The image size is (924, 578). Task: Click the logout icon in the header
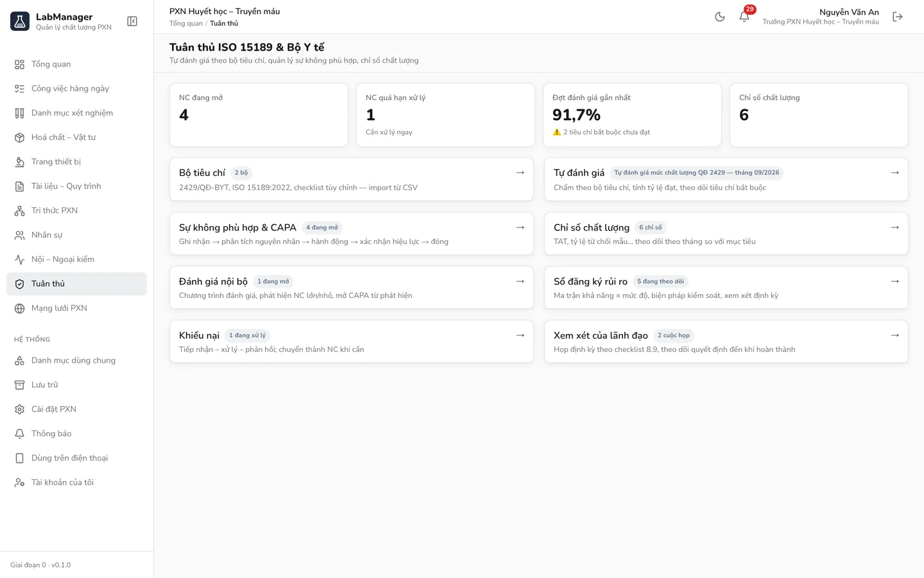click(898, 17)
